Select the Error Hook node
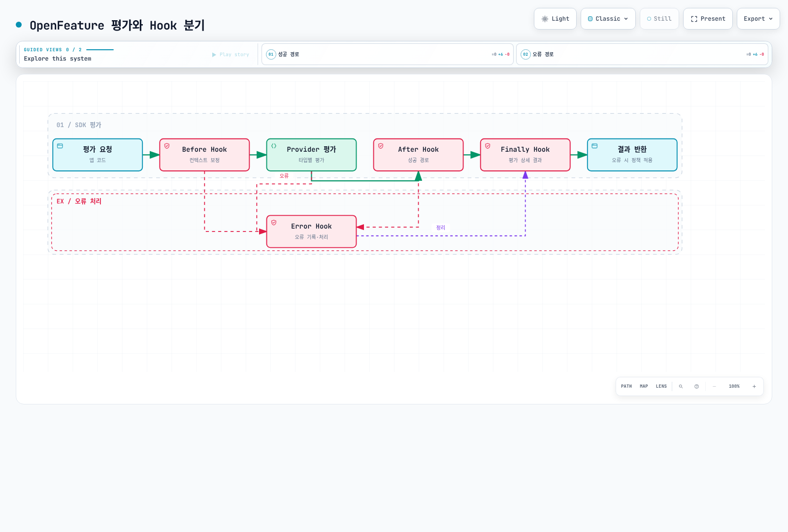The width and height of the screenshot is (788, 532). pos(311,232)
